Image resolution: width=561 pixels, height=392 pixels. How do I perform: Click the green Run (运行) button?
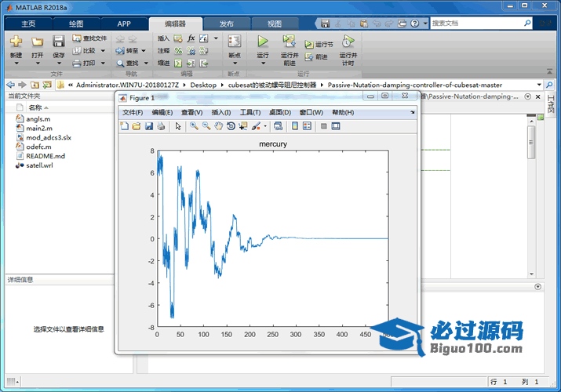(x=263, y=42)
